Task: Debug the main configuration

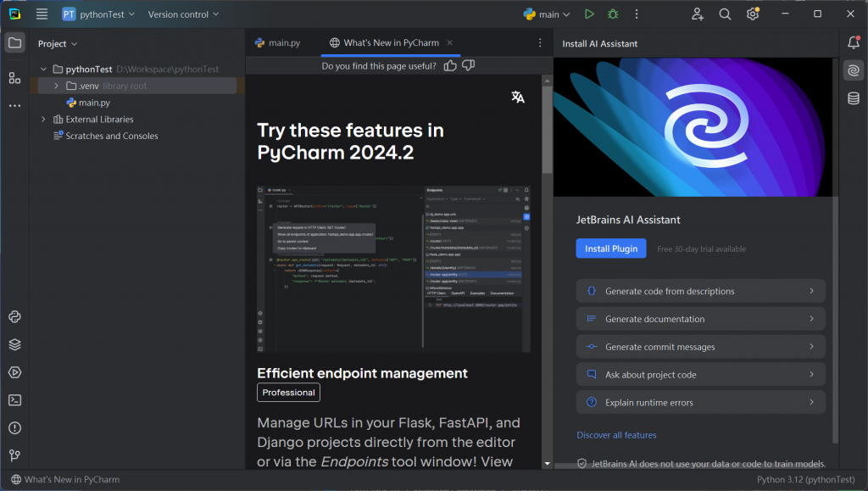Action: click(x=613, y=14)
